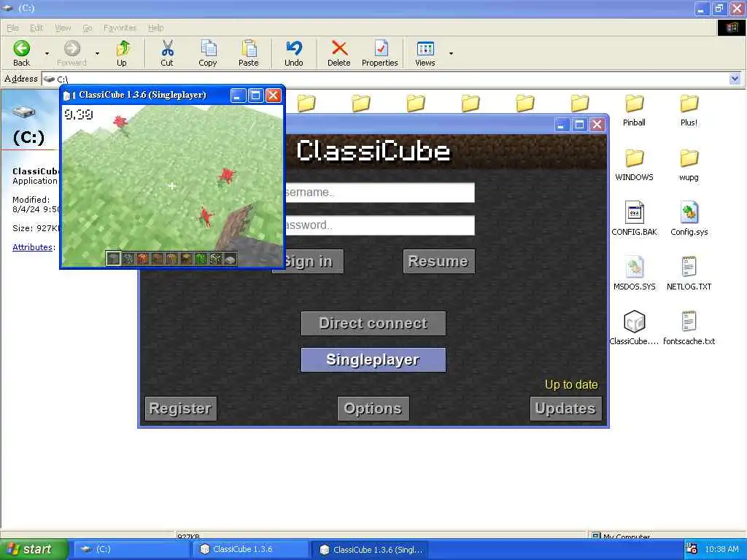Open the Back button history dropdown
This screenshot has height=560, width=747.
click(x=47, y=53)
